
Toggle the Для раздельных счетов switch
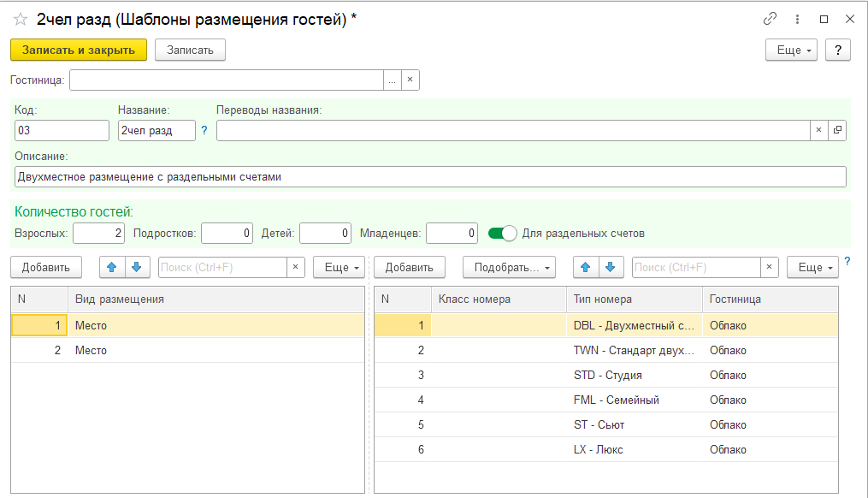click(503, 233)
